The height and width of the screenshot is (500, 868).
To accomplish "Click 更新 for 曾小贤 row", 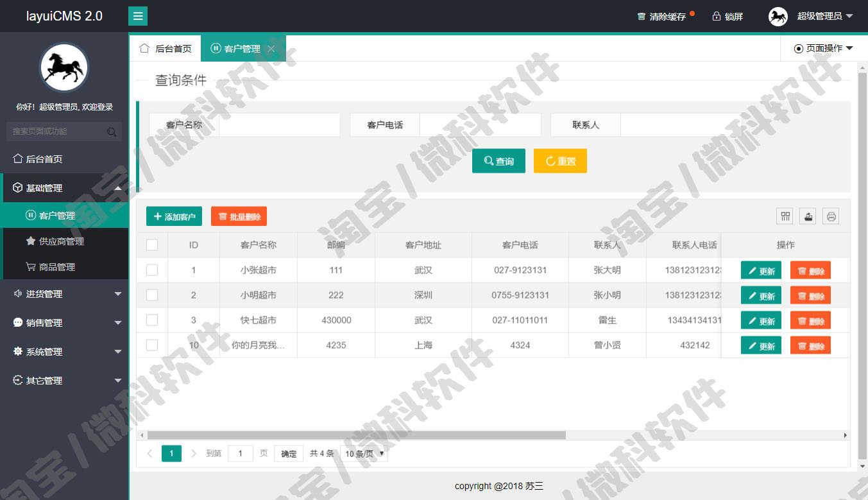I will [x=761, y=345].
